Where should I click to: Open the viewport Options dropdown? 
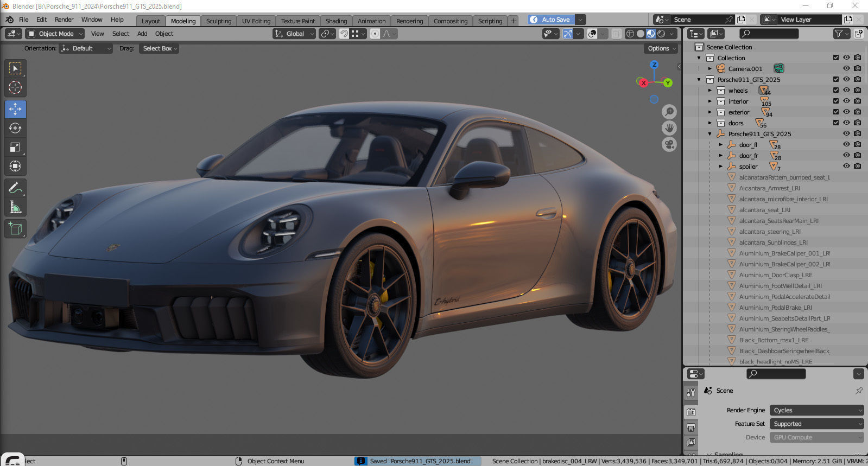[662, 48]
